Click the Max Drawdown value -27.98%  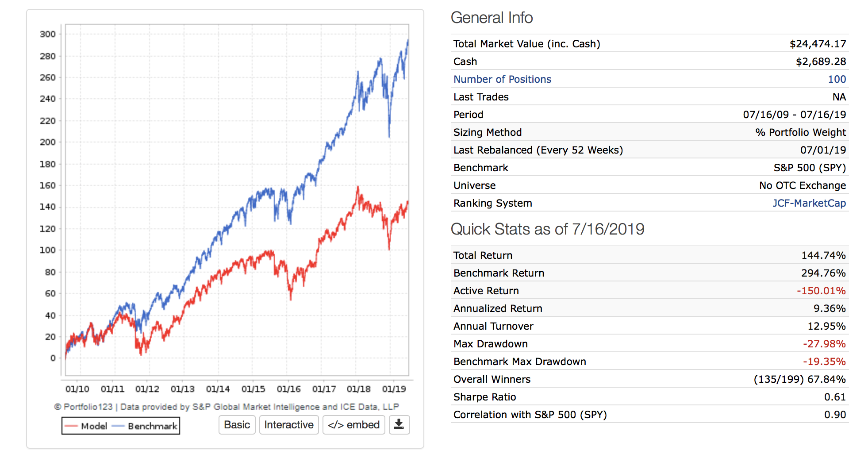[x=824, y=344]
